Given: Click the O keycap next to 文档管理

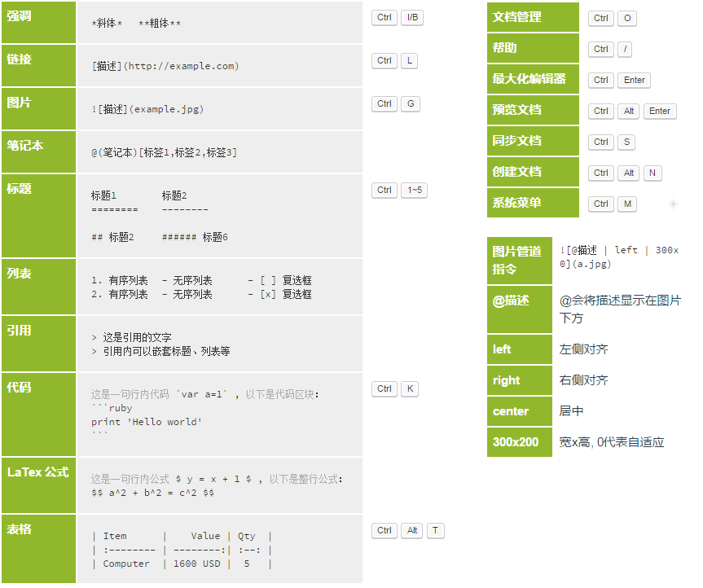Looking at the screenshot, I should (x=627, y=18).
